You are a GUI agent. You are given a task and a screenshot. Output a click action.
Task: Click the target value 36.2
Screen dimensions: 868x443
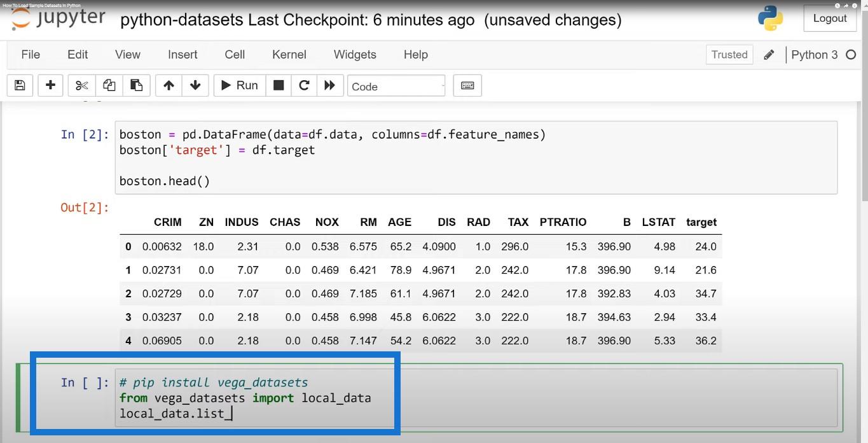coord(706,341)
